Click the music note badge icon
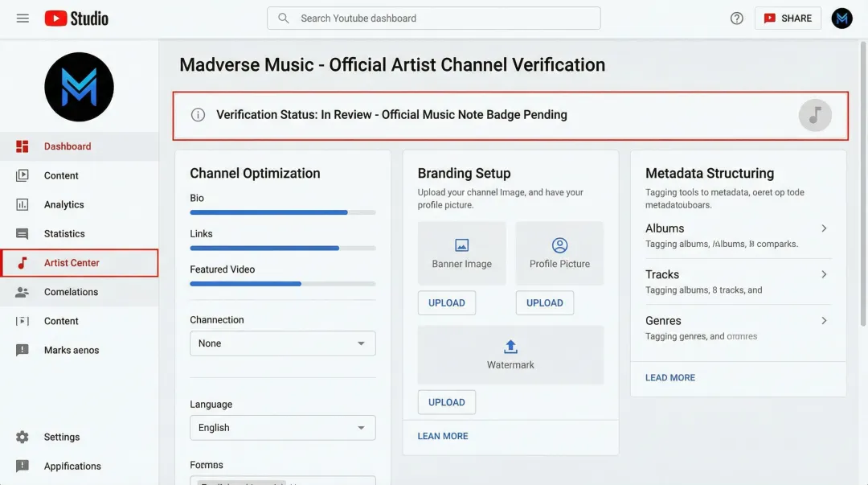 tap(814, 115)
